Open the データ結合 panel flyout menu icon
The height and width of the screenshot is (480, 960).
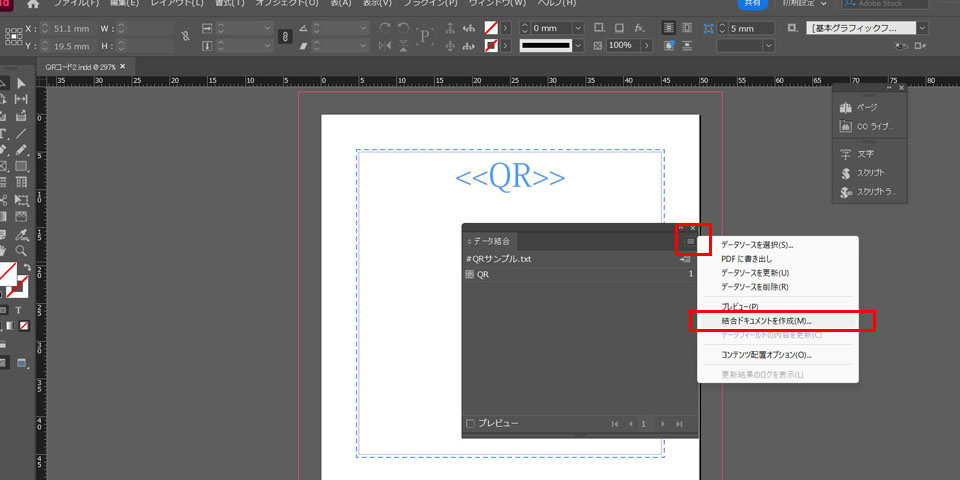(x=690, y=241)
